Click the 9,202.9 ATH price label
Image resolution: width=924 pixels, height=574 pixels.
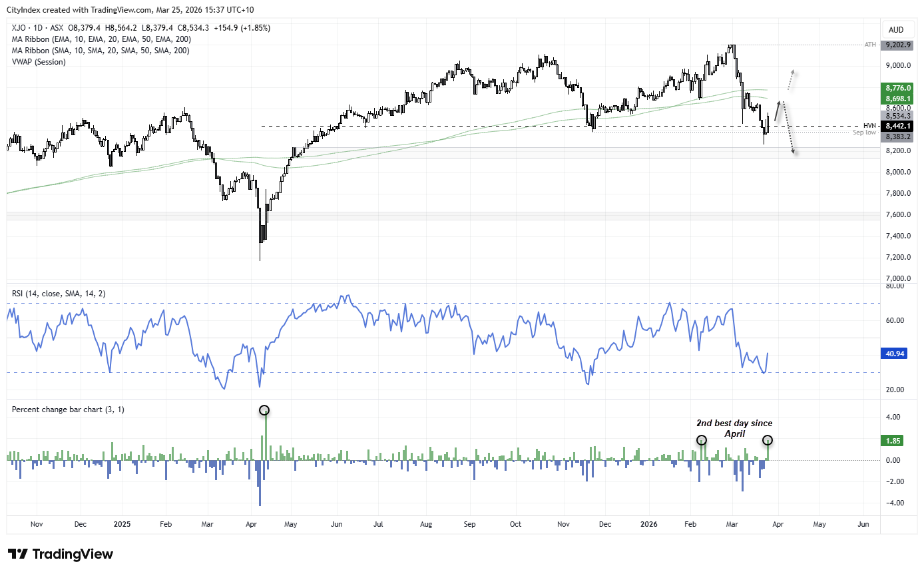click(x=897, y=45)
